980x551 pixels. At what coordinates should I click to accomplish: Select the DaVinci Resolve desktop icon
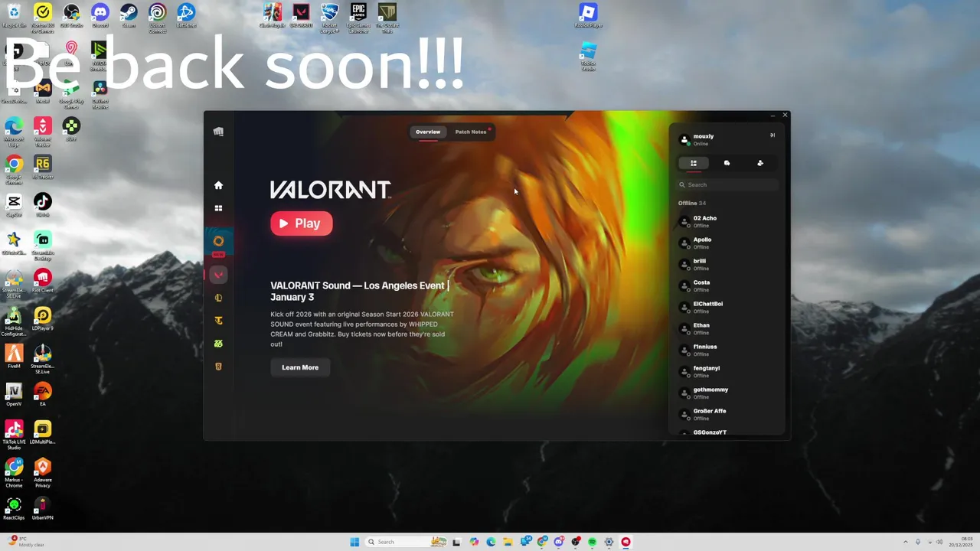[x=100, y=95]
